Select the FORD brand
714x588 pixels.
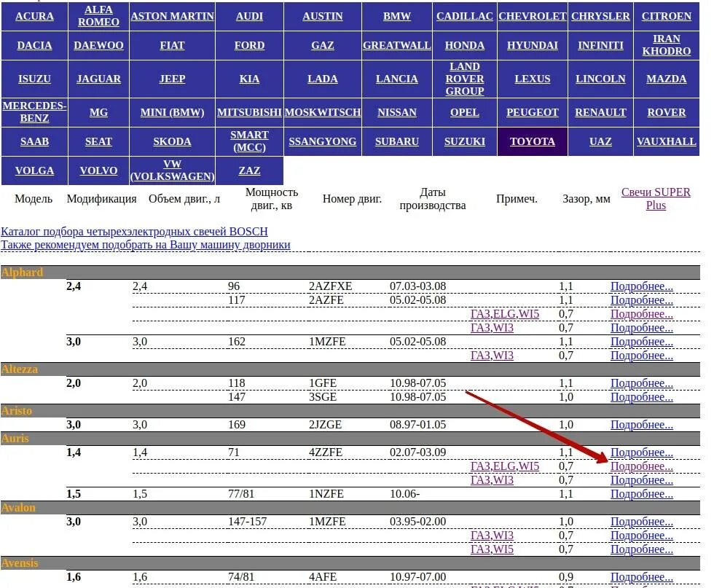pyautogui.click(x=249, y=45)
